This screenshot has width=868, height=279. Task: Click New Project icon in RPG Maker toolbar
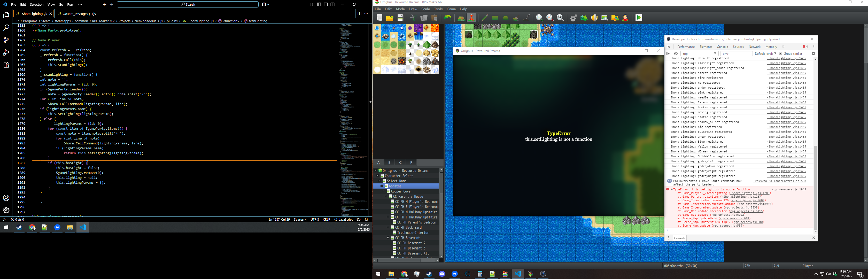click(x=379, y=18)
